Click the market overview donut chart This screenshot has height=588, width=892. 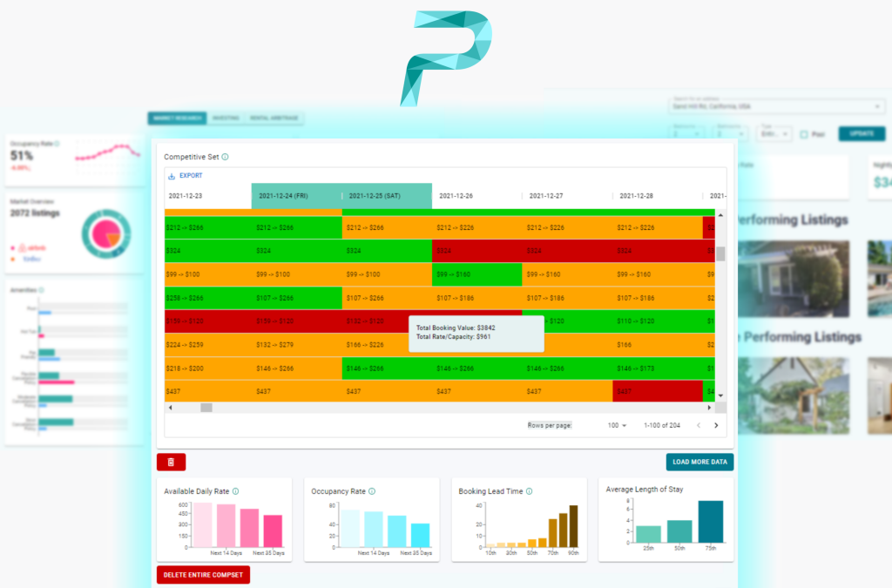point(106,233)
